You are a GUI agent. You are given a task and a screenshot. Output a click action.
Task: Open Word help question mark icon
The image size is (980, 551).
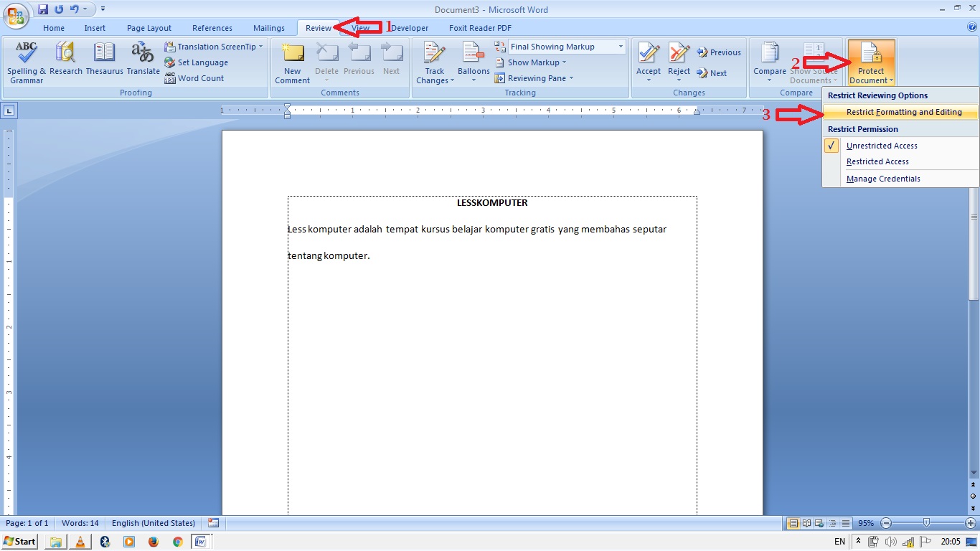[x=972, y=27]
